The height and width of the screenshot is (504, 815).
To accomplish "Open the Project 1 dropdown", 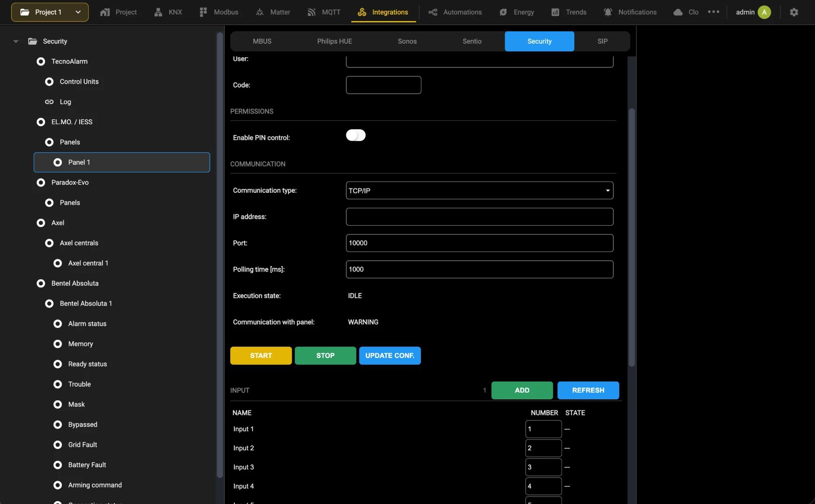I will click(50, 12).
